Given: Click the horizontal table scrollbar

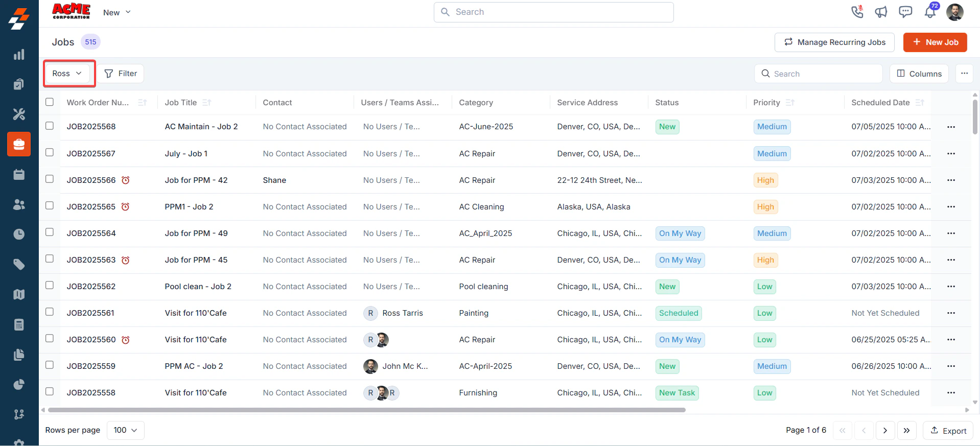Looking at the screenshot, I should (x=367, y=410).
